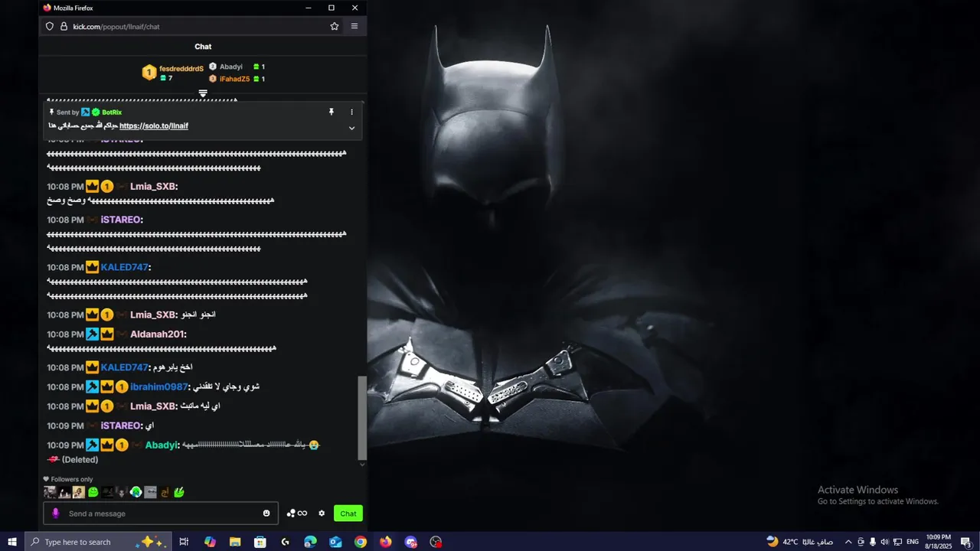Open Abadyi in leaderboard

pos(231,67)
